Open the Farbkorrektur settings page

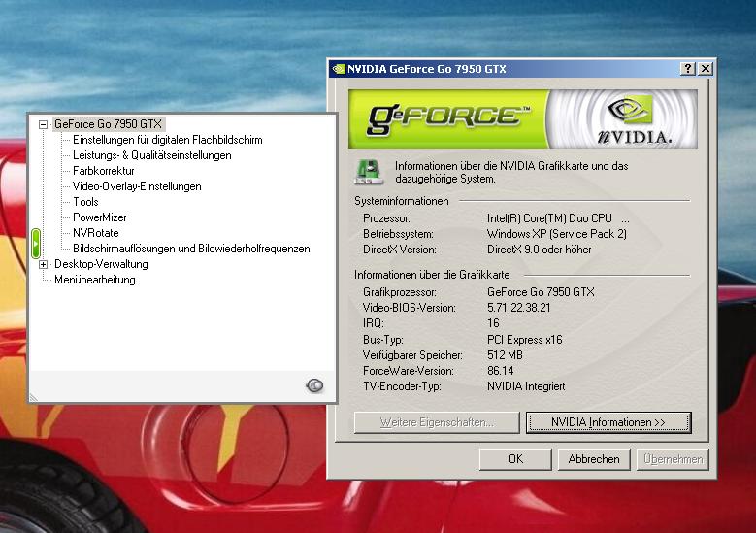coord(103,171)
